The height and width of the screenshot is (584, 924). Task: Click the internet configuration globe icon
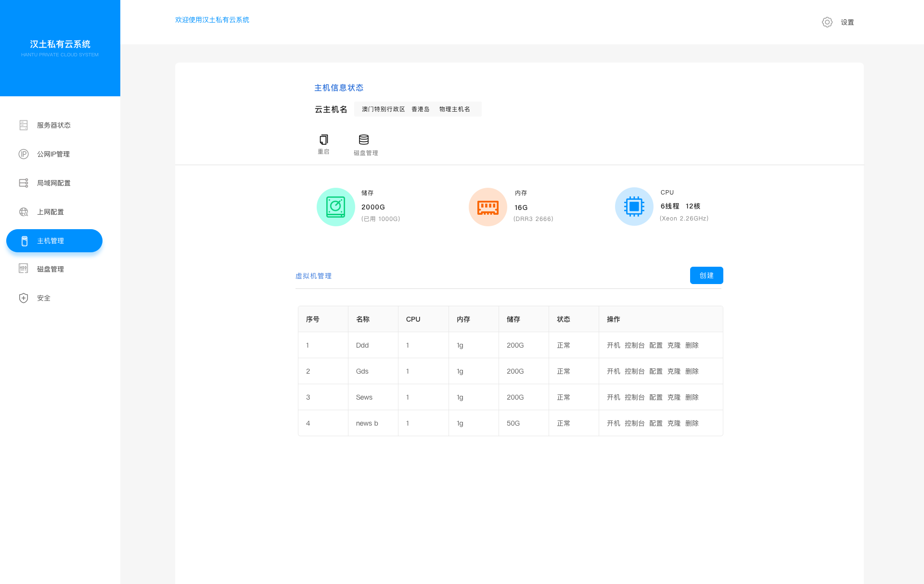coord(24,212)
